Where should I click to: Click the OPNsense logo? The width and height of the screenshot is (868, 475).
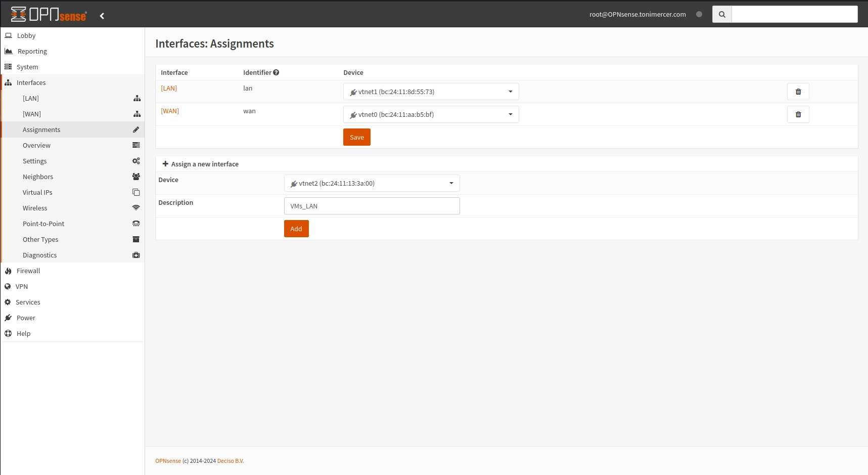point(49,14)
